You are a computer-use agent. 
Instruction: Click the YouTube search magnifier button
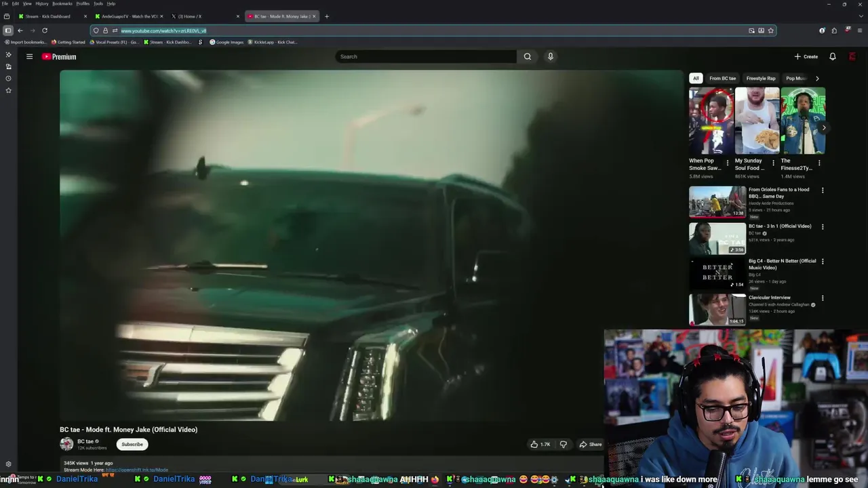[x=527, y=56]
